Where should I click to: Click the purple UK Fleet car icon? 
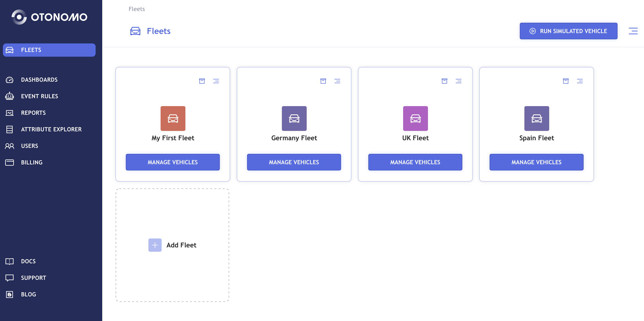pyautogui.click(x=415, y=118)
